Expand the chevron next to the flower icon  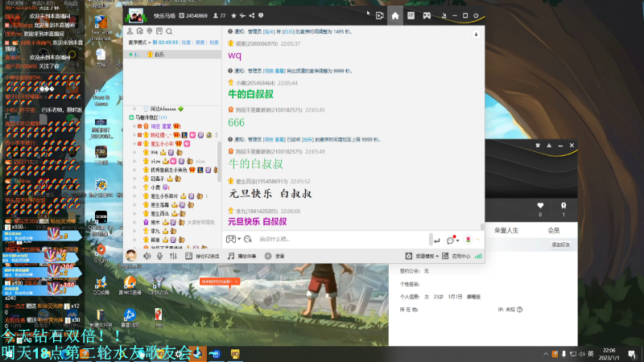pos(477,240)
